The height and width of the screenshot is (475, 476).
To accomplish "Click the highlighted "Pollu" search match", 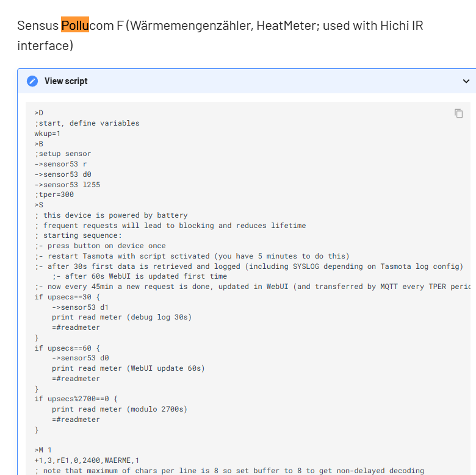I will 75,26.
